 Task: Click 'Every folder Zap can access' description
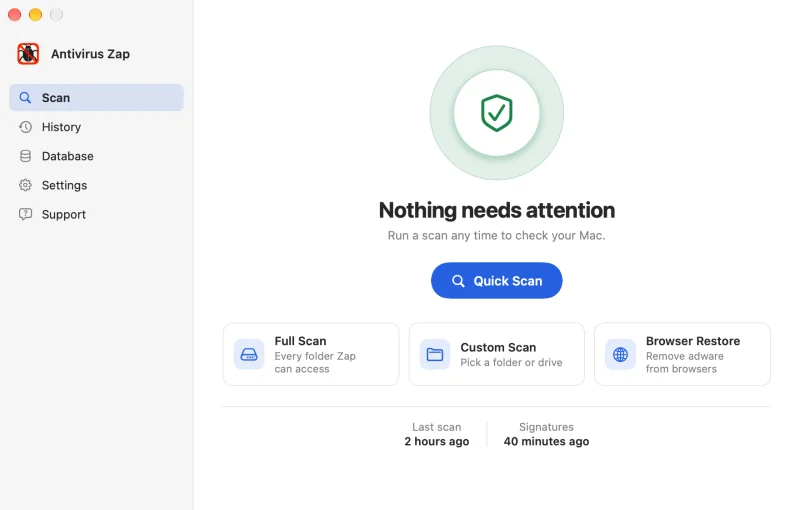(x=315, y=363)
